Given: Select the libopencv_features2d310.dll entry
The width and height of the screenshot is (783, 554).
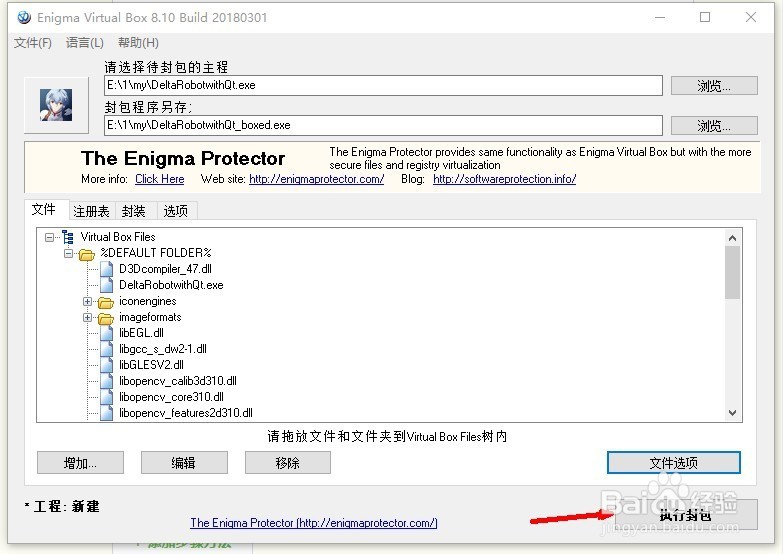Looking at the screenshot, I should click(x=186, y=413).
